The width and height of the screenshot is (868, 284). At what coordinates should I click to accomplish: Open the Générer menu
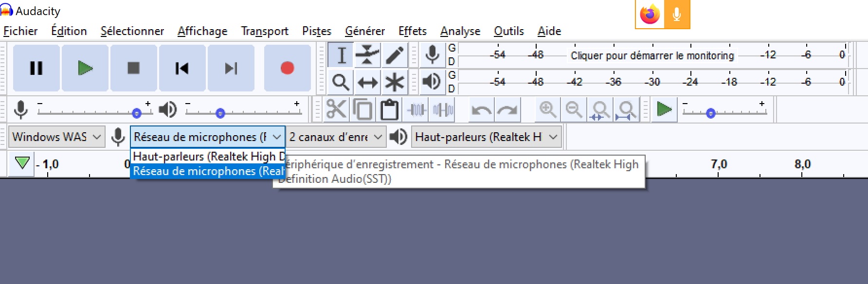pyautogui.click(x=365, y=31)
